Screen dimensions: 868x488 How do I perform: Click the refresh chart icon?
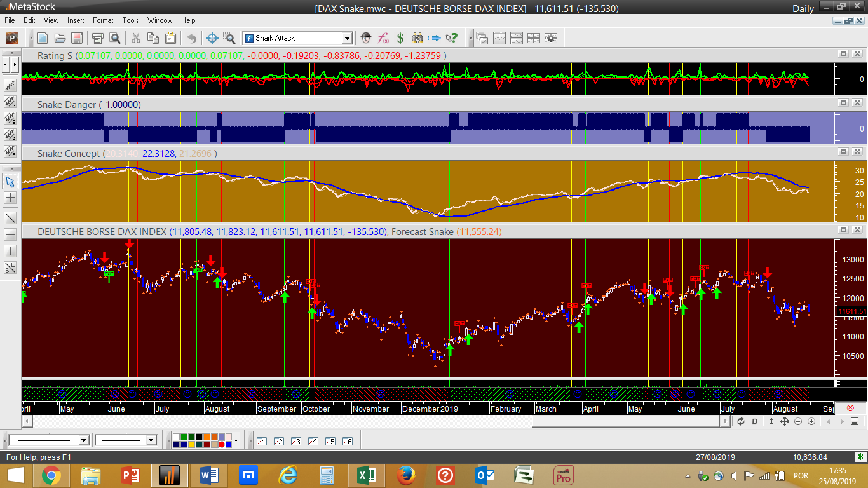click(741, 421)
